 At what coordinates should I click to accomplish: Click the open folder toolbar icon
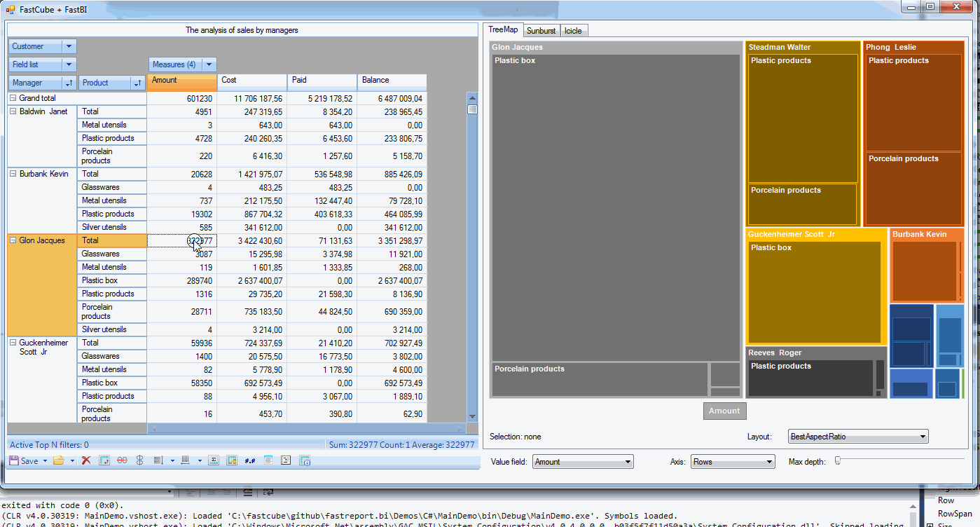click(x=59, y=460)
